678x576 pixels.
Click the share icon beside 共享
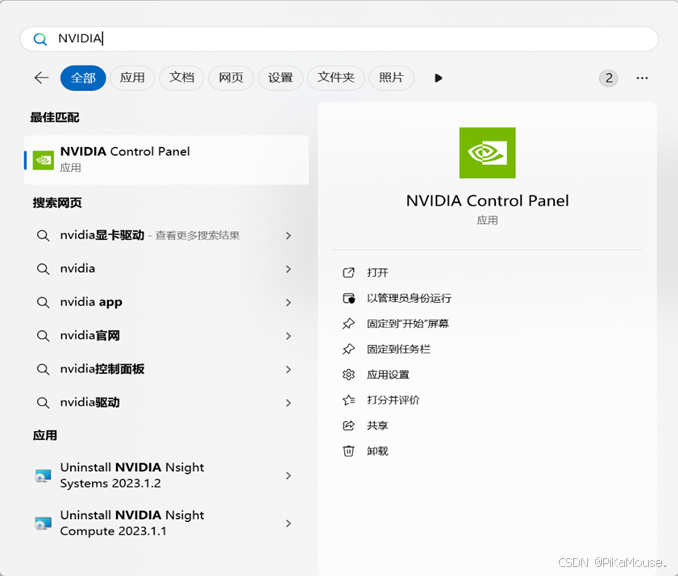(349, 426)
